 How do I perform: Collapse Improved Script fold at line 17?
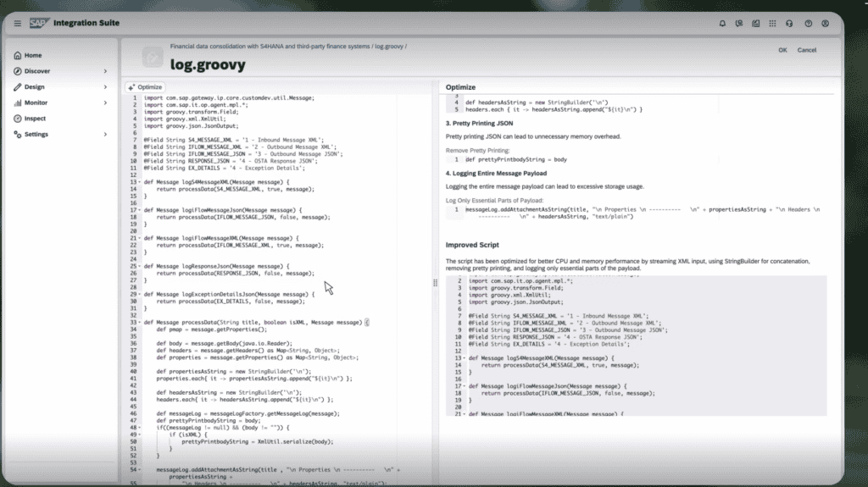pos(465,386)
